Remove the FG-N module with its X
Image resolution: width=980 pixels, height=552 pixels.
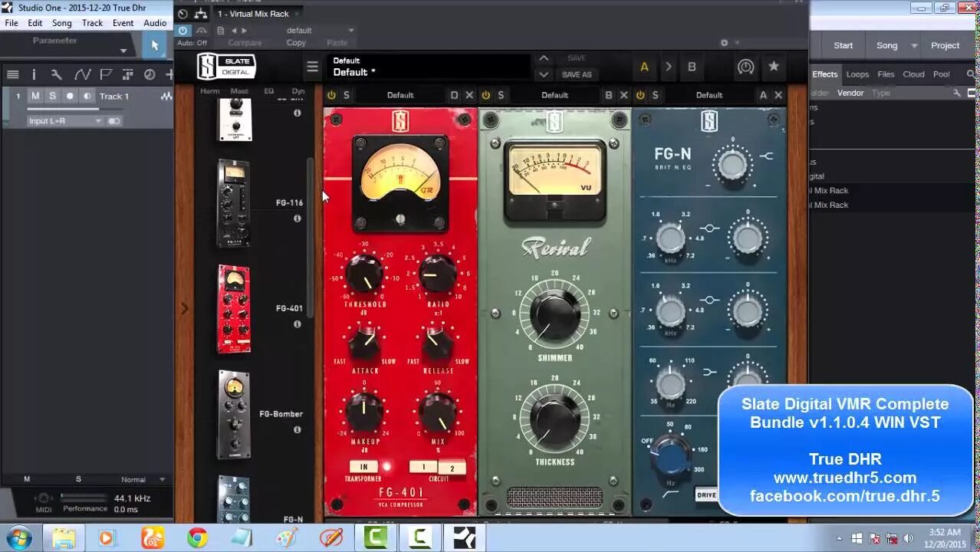(x=778, y=95)
